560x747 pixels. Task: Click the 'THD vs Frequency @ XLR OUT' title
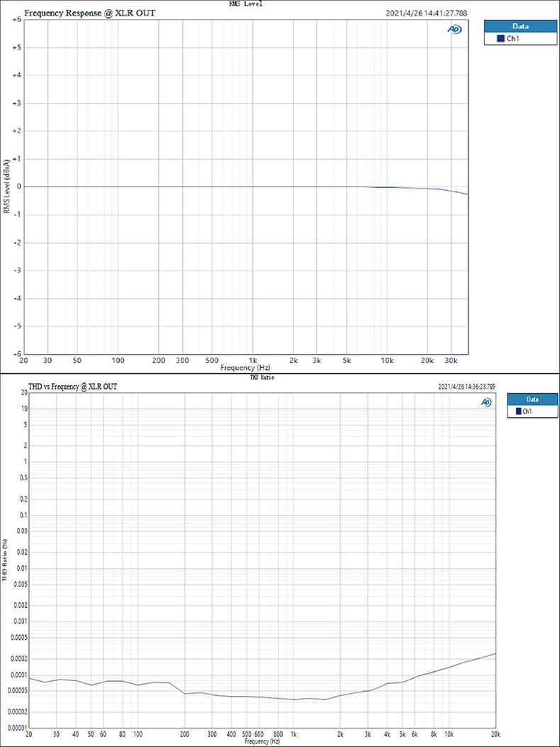(x=73, y=387)
